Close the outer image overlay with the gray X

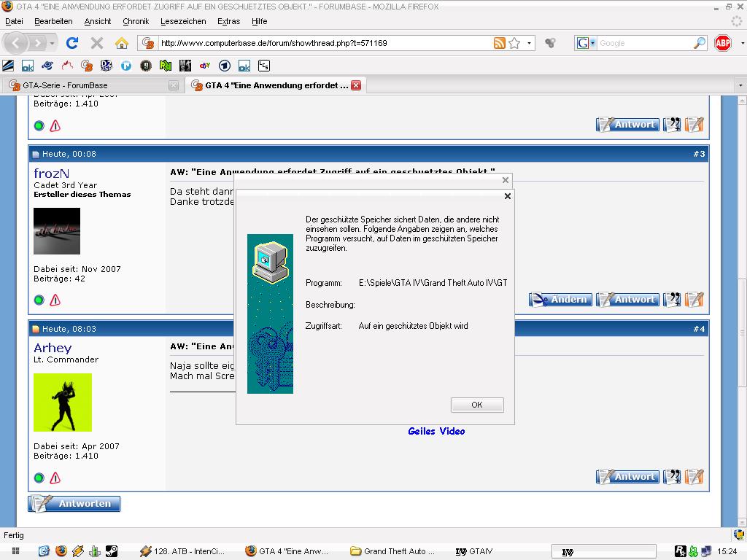(x=506, y=180)
